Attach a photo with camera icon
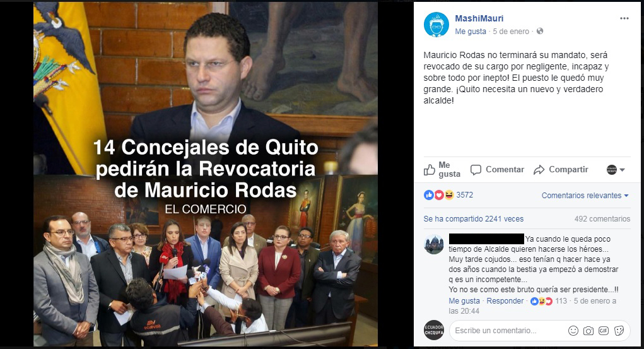 coord(588,331)
